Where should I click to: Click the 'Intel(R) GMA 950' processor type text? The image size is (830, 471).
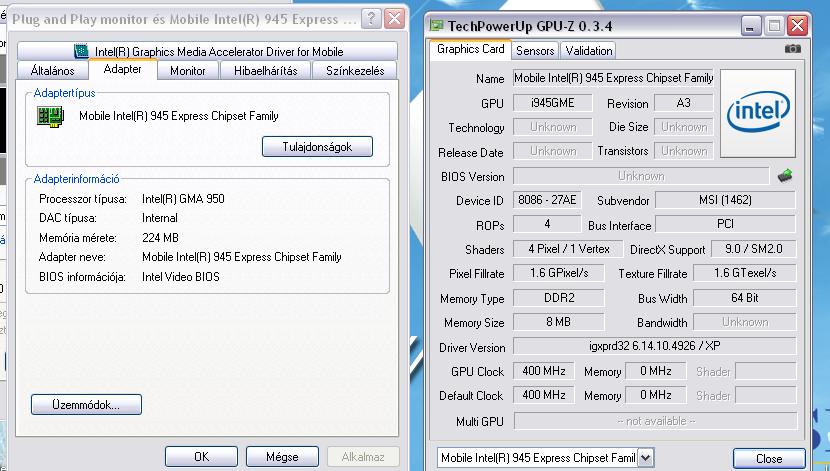(183, 199)
